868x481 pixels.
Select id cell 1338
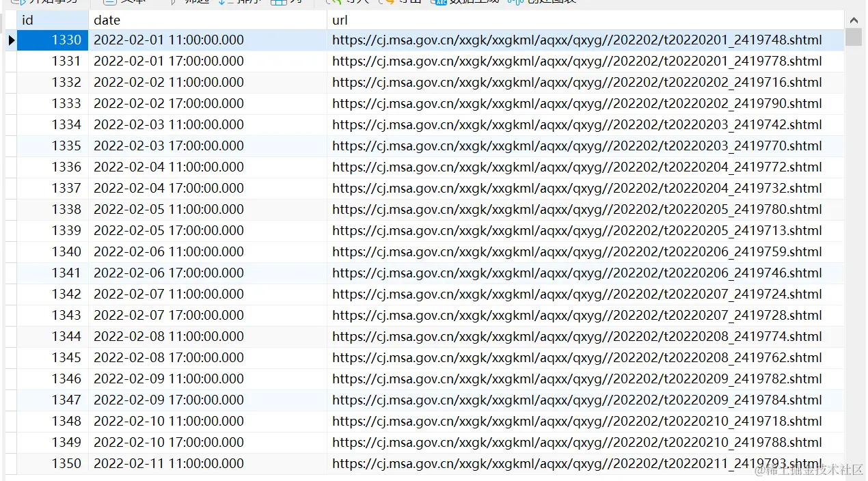point(53,210)
